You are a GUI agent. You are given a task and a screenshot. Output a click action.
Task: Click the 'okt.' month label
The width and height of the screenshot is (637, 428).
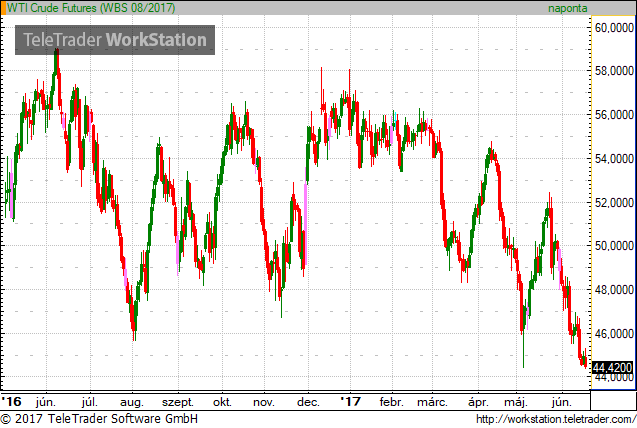(x=222, y=402)
